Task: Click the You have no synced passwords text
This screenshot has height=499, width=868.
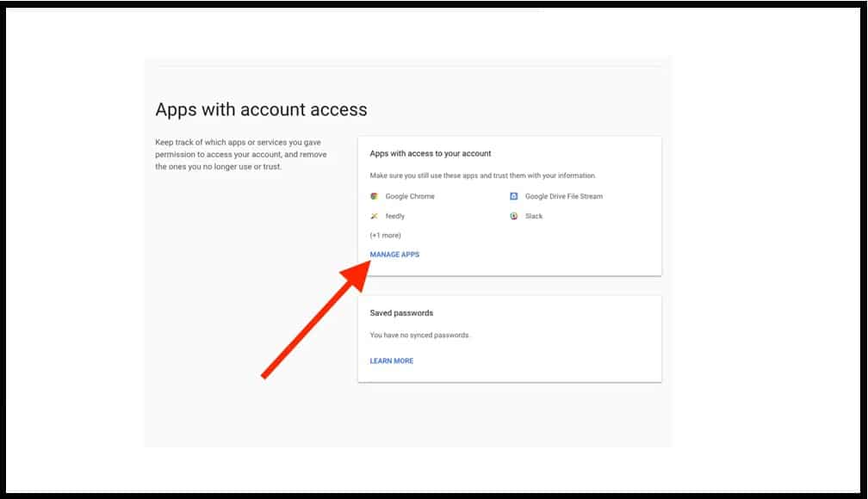Action: click(419, 336)
